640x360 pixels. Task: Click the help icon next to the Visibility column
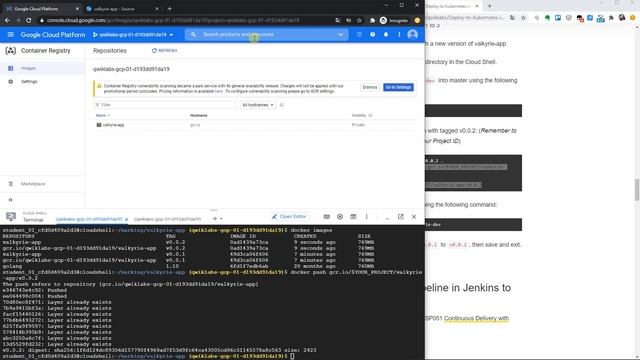point(370,116)
